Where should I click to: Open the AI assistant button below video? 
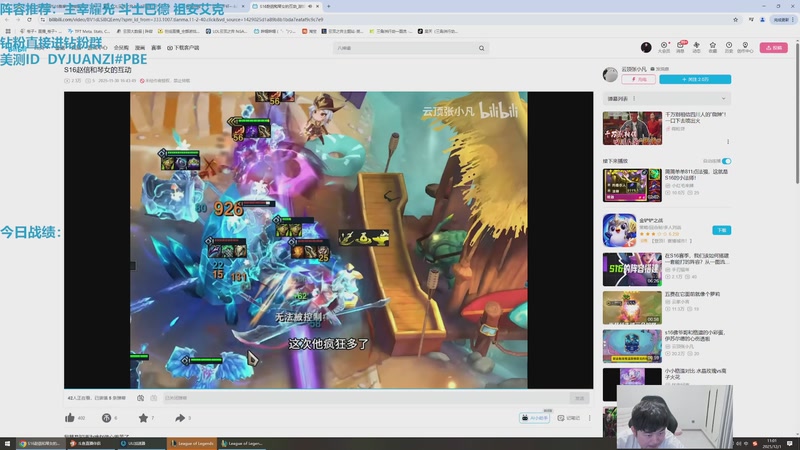point(534,418)
